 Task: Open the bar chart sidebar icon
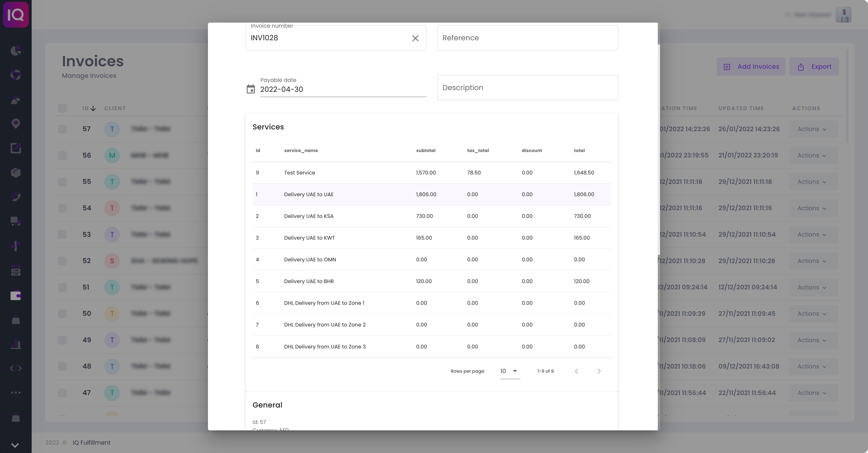tap(16, 344)
